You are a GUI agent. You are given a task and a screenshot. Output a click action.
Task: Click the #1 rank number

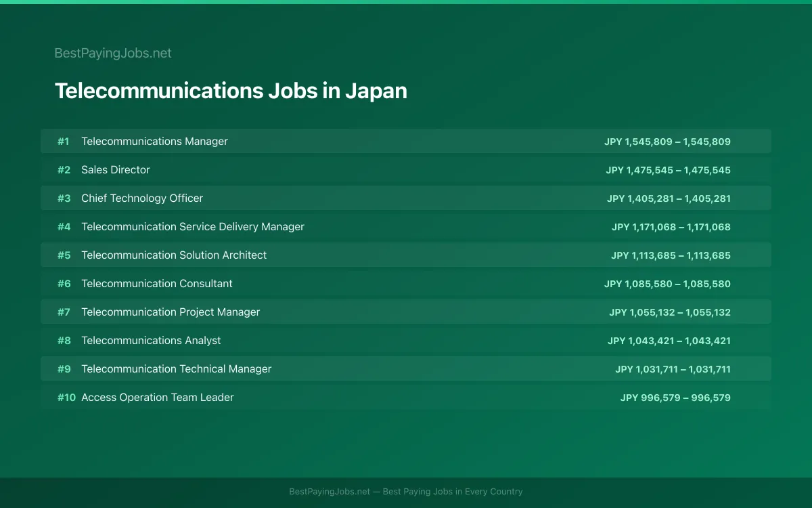(64, 142)
